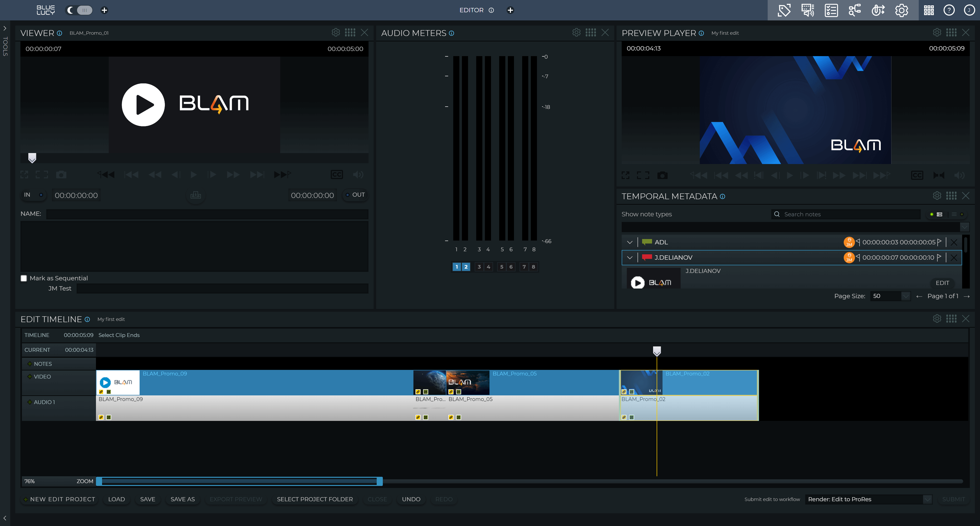This screenshot has width=980, height=526.
Task: Open the Page Size dropdown
Action: pos(890,296)
